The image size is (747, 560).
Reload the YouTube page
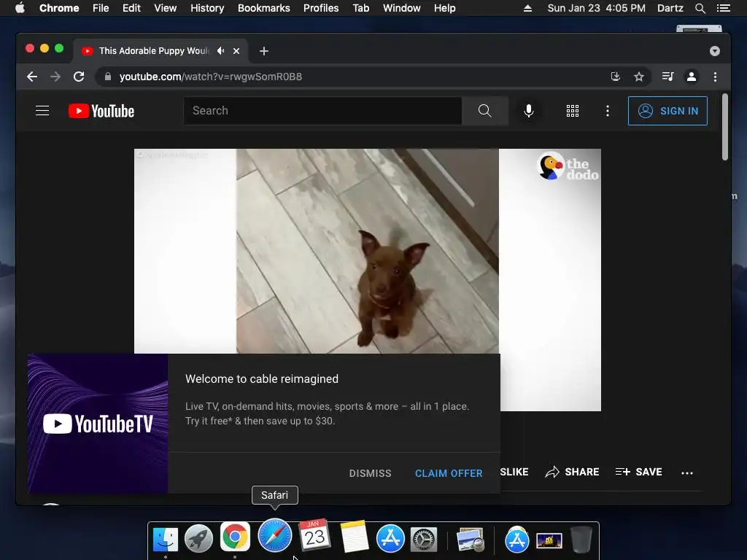(79, 77)
